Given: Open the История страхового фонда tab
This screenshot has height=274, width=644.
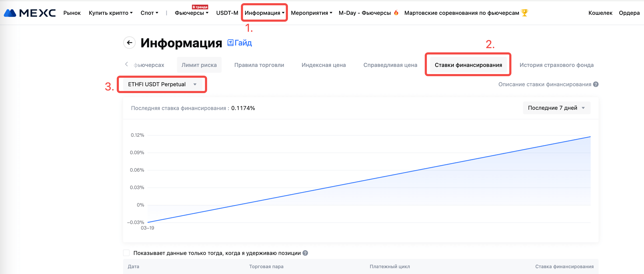Looking at the screenshot, I should [556, 65].
